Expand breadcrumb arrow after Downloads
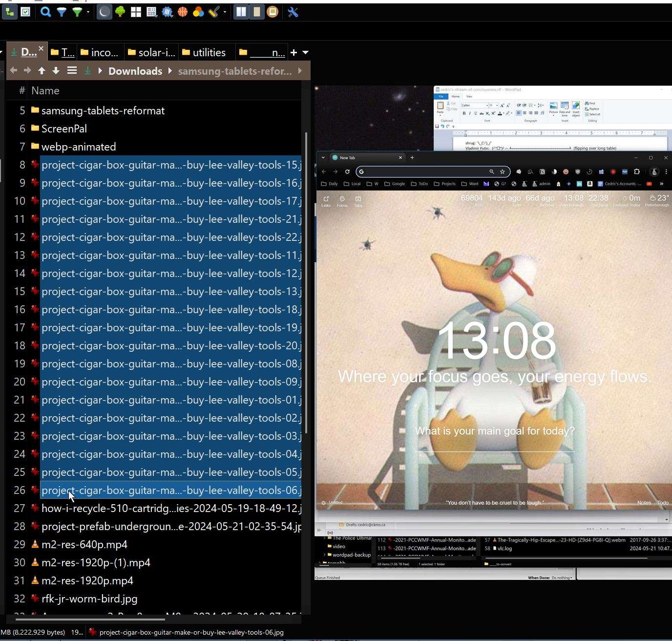This screenshot has height=641, width=672. 170,71
